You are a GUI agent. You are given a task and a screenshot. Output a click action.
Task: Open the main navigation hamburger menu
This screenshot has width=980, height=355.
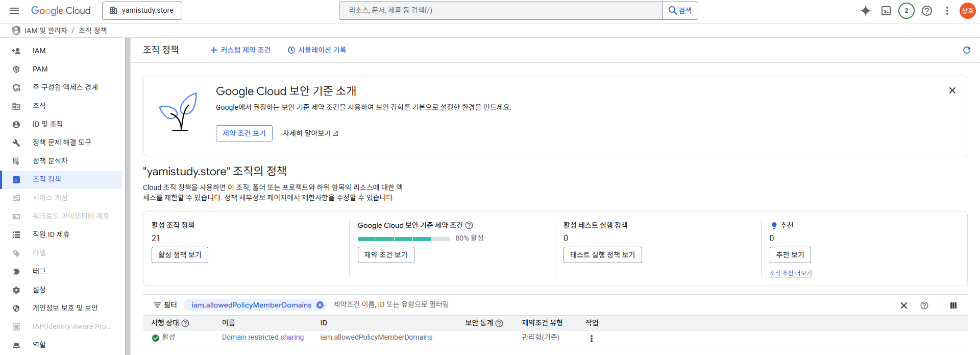[14, 11]
